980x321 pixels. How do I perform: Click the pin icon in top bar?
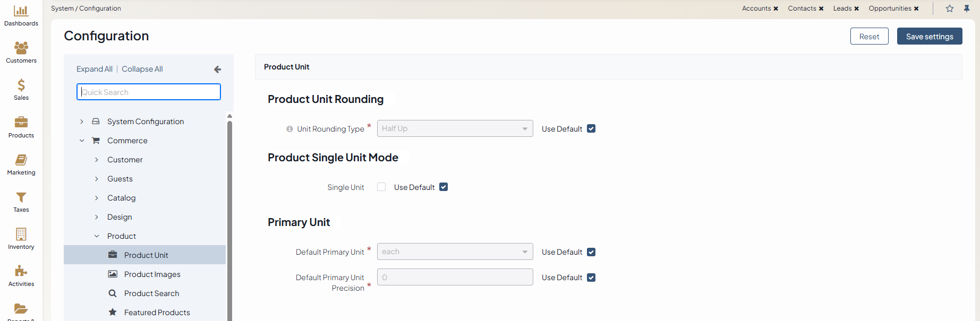point(967,8)
